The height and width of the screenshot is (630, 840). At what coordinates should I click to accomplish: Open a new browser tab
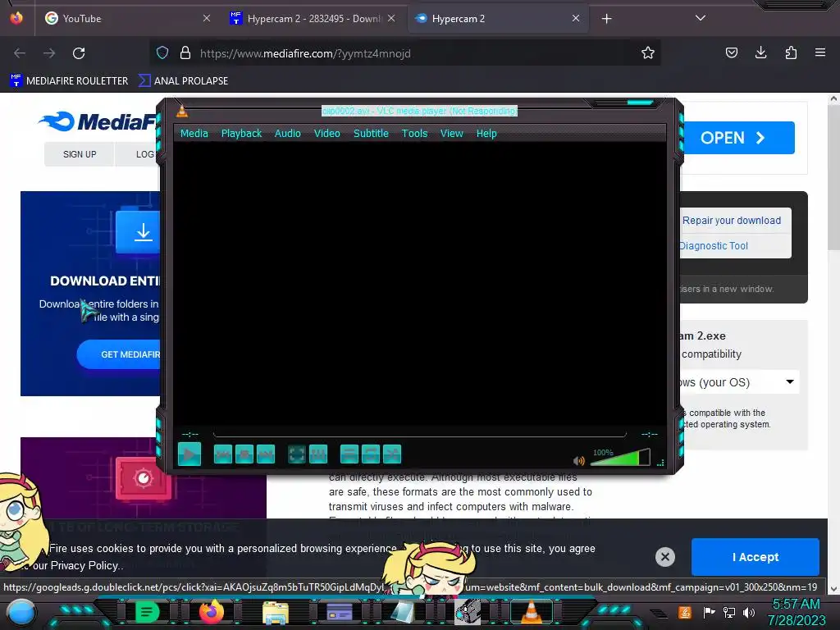[x=606, y=19]
